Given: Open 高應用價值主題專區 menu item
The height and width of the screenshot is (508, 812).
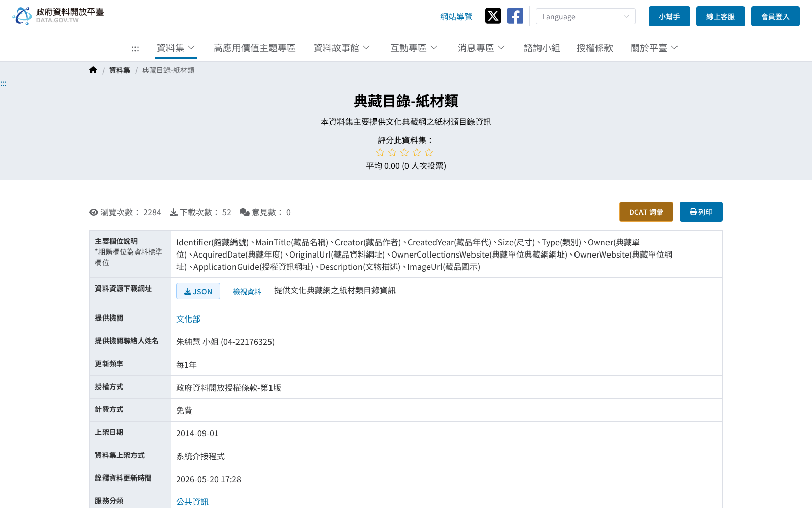Looking at the screenshot, I should (x=255, y=48).
